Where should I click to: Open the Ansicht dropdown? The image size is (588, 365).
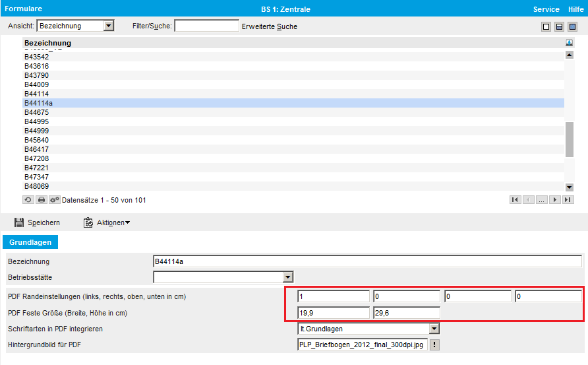point(109,26)
